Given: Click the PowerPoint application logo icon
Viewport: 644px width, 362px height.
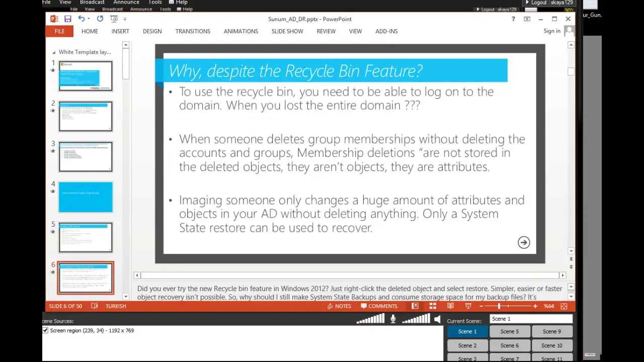Looking at the screenshot, I should click(54, 19).
